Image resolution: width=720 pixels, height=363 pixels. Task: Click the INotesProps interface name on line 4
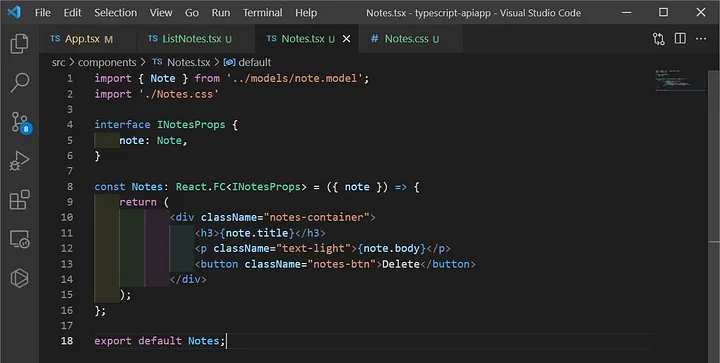tap(191, 125)
